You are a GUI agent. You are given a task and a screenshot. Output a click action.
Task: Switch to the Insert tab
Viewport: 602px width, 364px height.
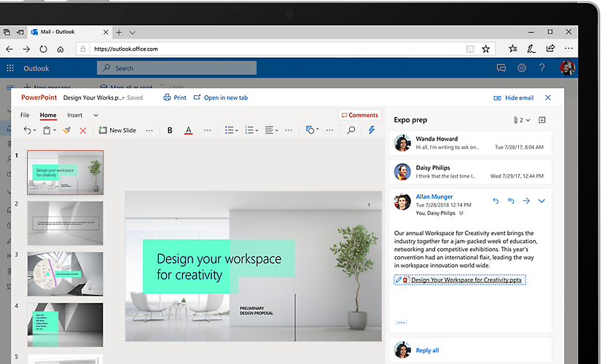coord(75,115)
